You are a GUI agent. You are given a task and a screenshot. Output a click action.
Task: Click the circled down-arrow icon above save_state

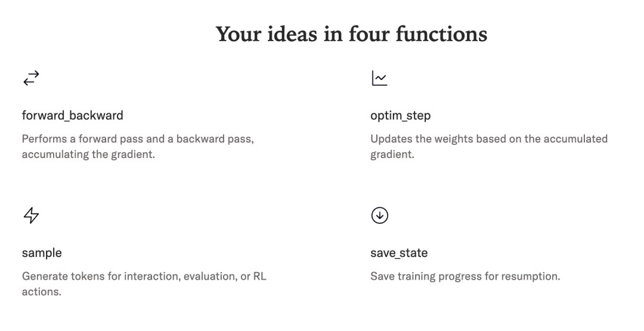click(x=379, y=215)
